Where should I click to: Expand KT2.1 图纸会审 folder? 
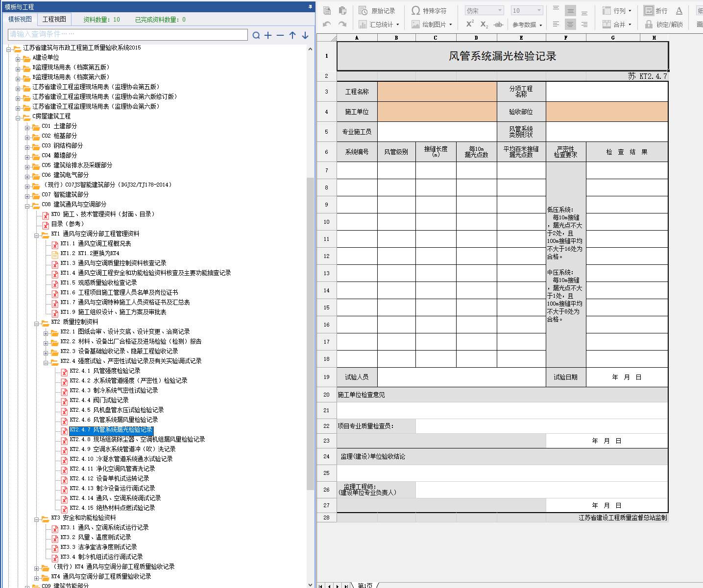click(46, 333)
